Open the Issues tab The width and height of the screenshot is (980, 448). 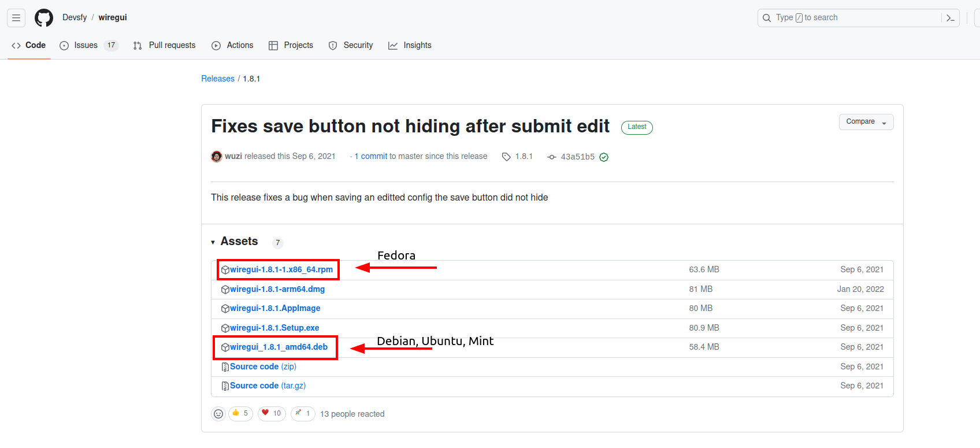(86, 45)
